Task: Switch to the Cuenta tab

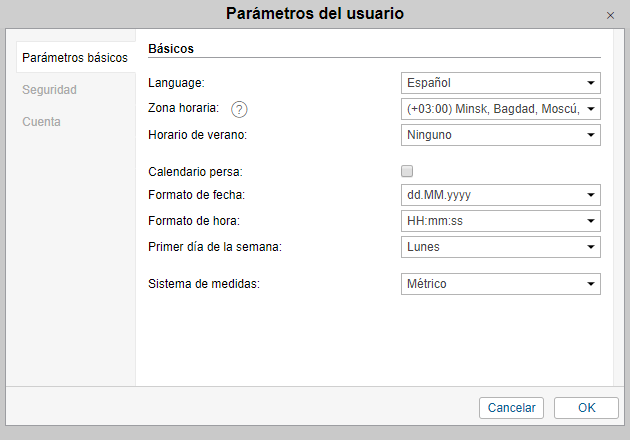Action: pos(41,122)
